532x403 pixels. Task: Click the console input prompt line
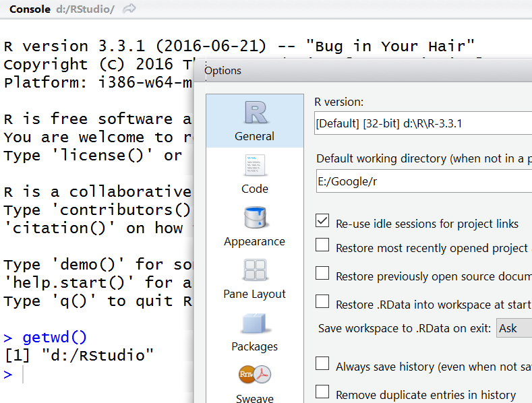101,375
